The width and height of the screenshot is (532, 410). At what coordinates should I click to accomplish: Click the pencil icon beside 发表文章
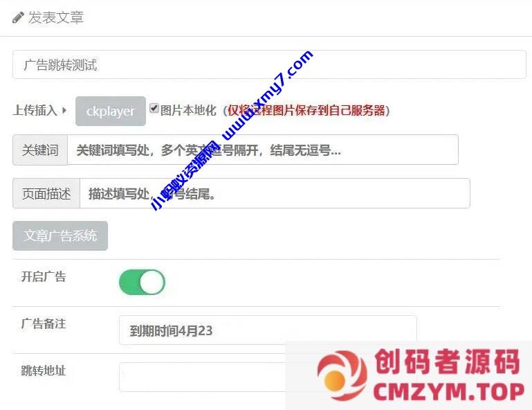click(x=18, y=17)
